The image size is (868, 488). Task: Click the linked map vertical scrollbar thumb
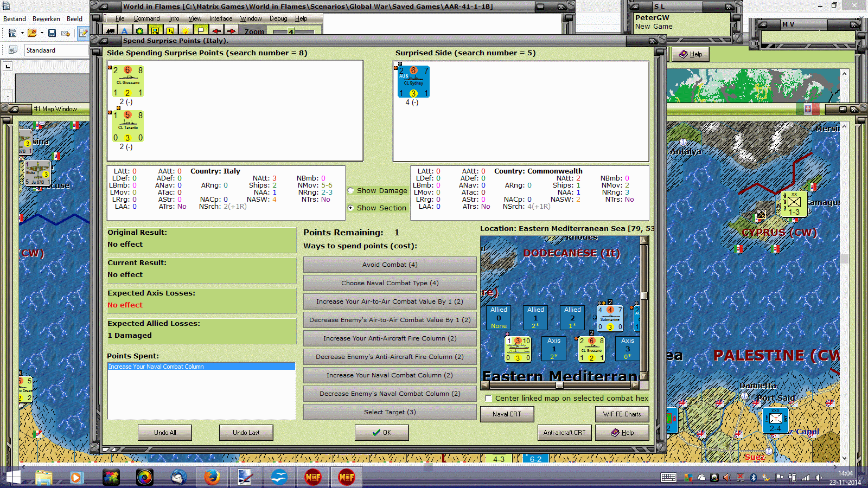(644, 296)
